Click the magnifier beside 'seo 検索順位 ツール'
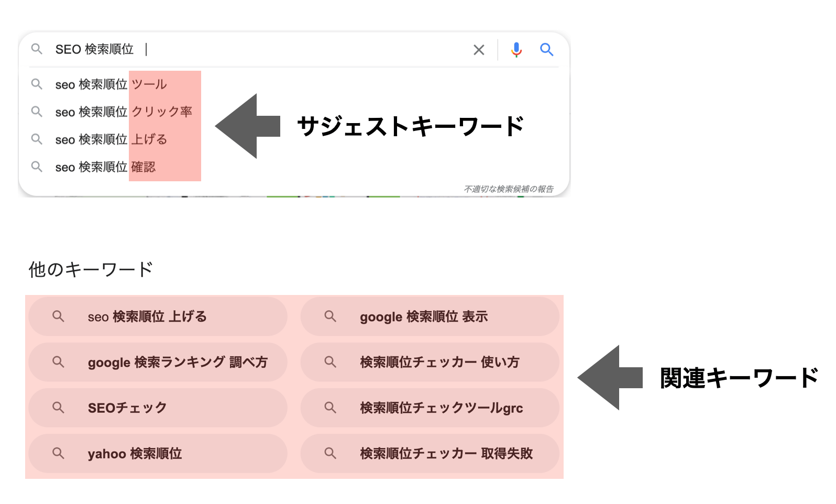Screen dimensions: 836x504 pyautogui.click(x=37, y=84)
